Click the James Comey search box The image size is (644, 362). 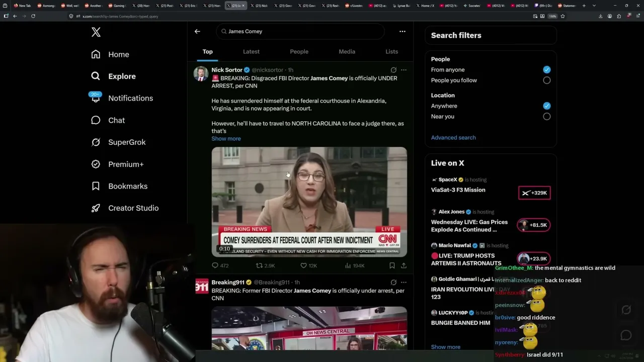[300, 31]
